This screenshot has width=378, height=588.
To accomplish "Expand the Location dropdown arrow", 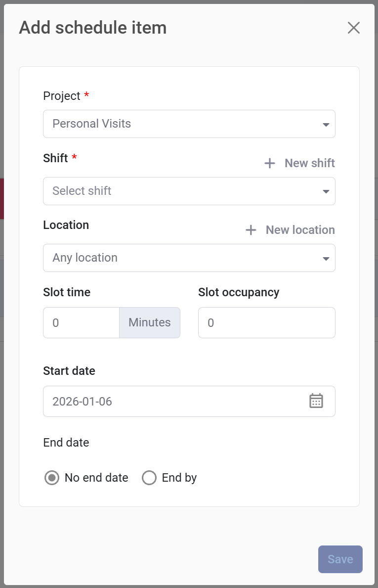I will point(326,259).
